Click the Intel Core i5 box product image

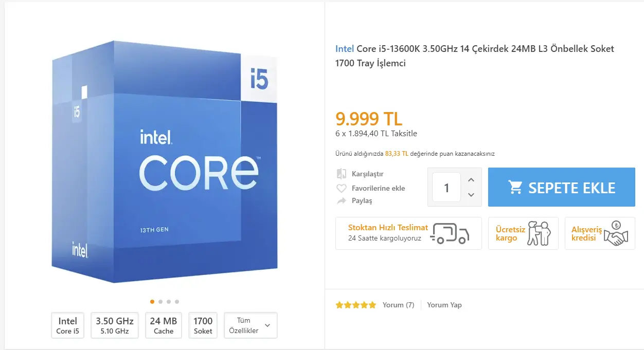coord(165,162)
